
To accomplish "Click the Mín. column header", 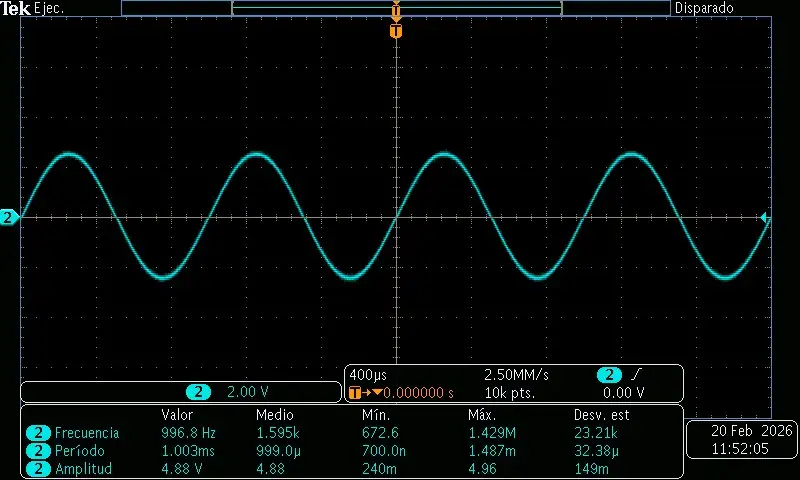I will click(376, 414).
